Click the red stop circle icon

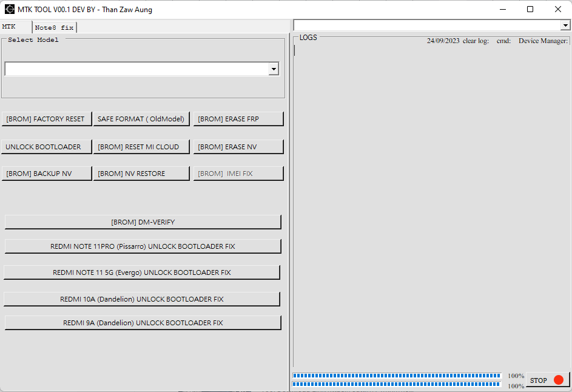tap(559, 380)
